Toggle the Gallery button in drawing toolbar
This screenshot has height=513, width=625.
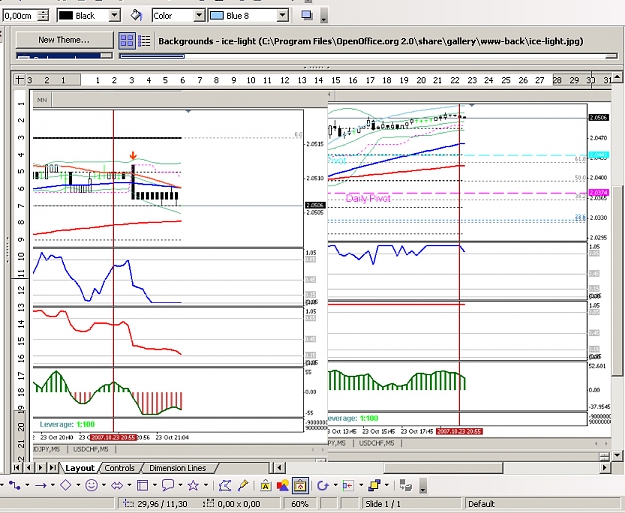(300, 485)
